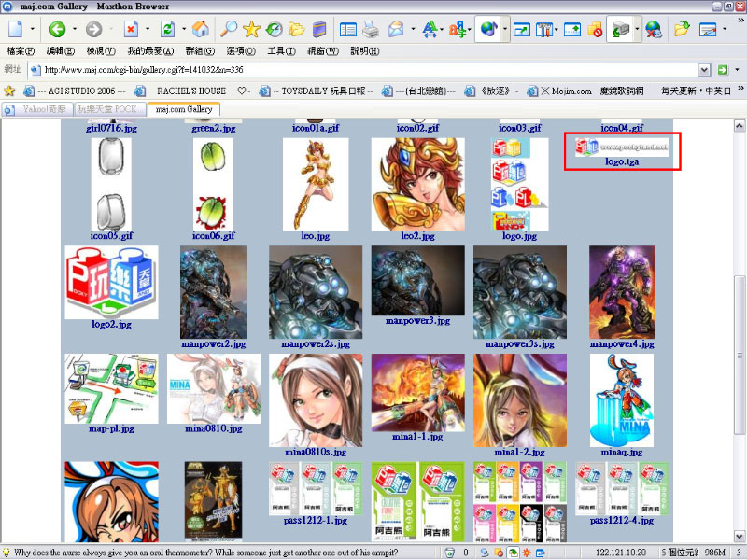Open the leo2.jpg gold-armor thumbnail
The width and height of the screenshot is (747, 560).
(417, 184)
